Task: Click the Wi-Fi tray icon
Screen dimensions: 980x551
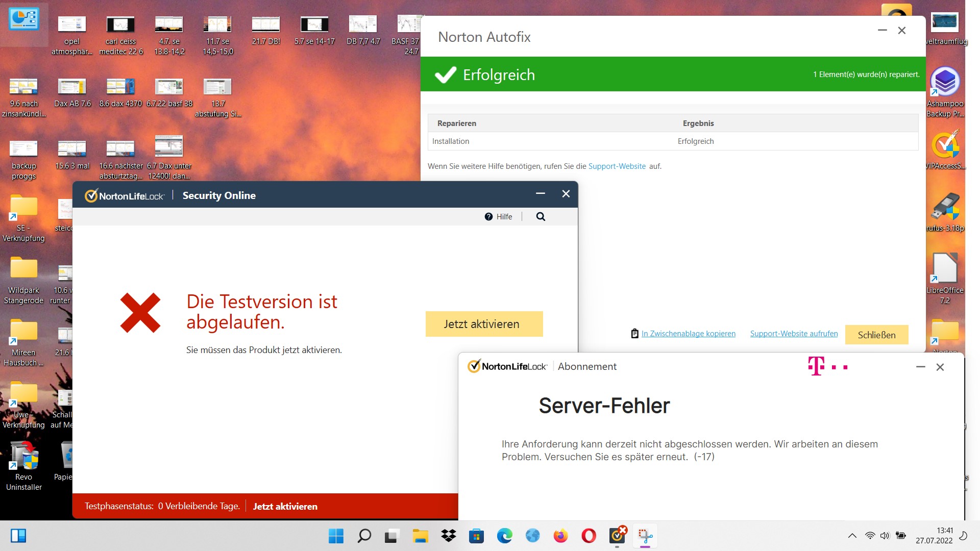Action: 870,536
